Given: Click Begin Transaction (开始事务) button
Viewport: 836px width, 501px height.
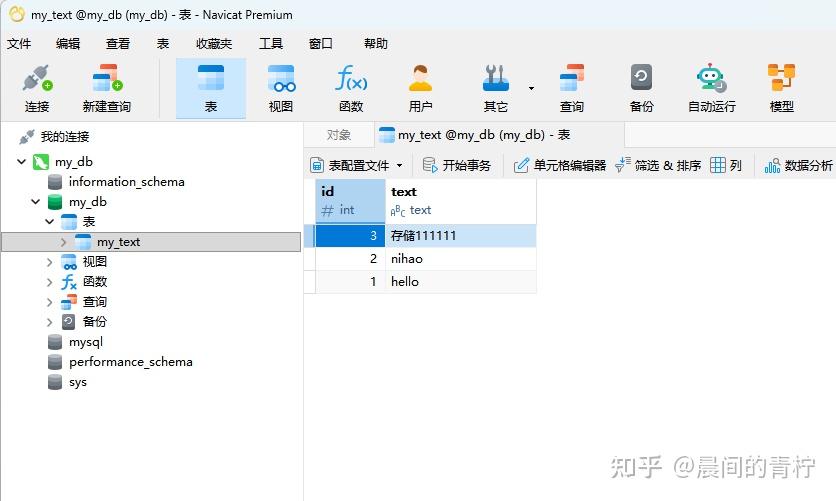Looking at the screenshot, I should click(x=456, y=166).
